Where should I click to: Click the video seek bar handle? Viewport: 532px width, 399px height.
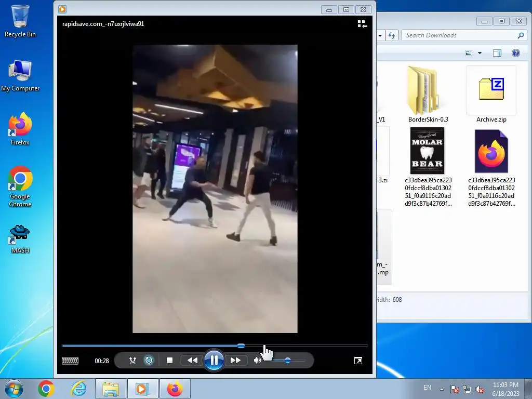(241, 345)
